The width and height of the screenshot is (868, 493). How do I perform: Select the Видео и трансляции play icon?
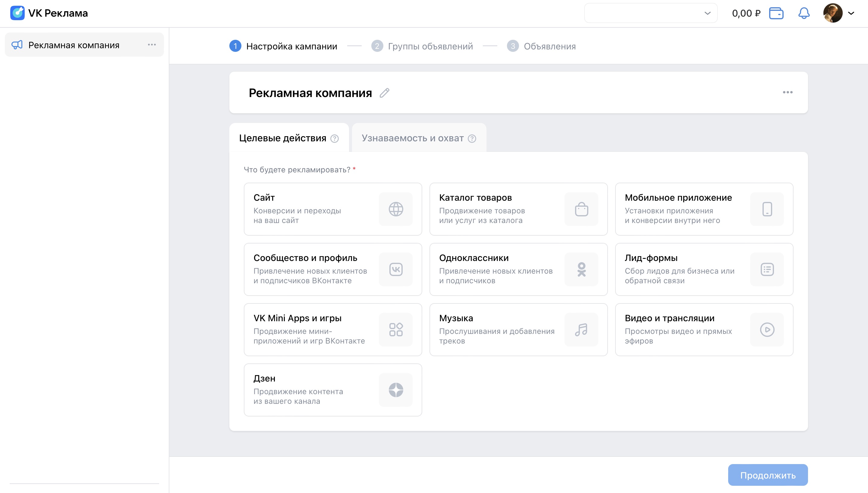[x=767, y=330]
